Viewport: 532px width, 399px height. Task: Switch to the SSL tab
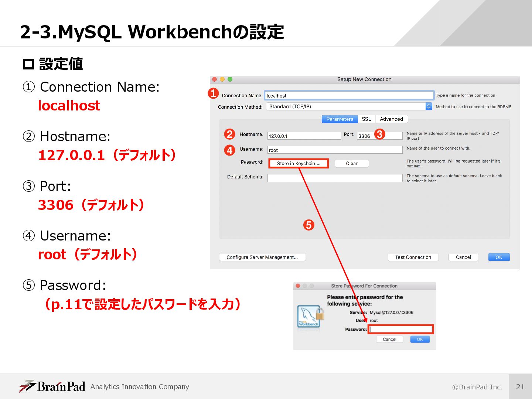366,119
